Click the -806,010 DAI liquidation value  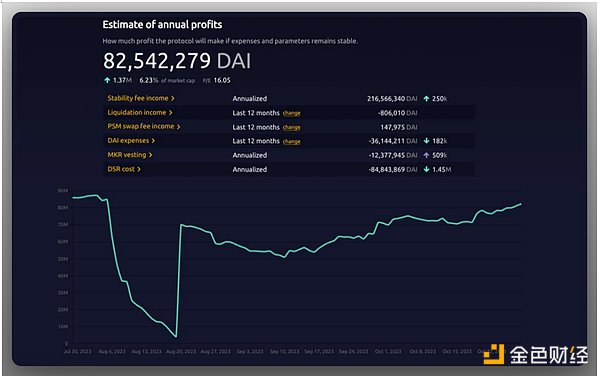click(397, 113)
